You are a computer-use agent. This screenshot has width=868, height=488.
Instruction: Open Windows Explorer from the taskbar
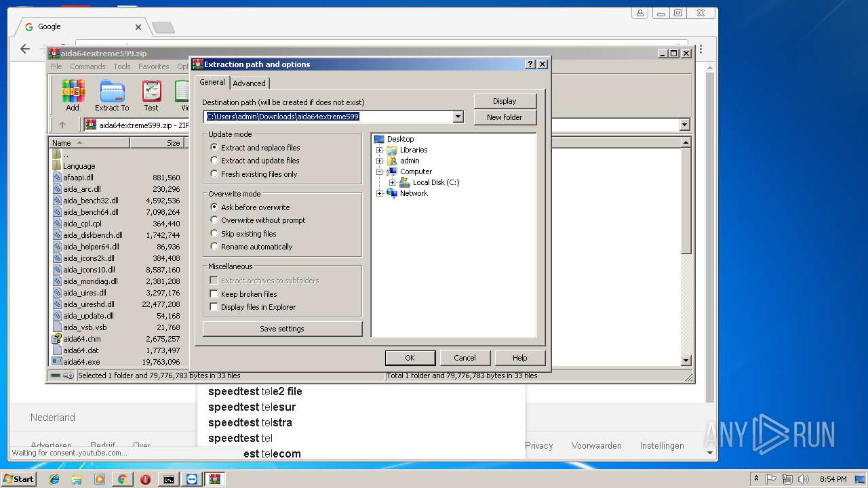pos(77,479)
